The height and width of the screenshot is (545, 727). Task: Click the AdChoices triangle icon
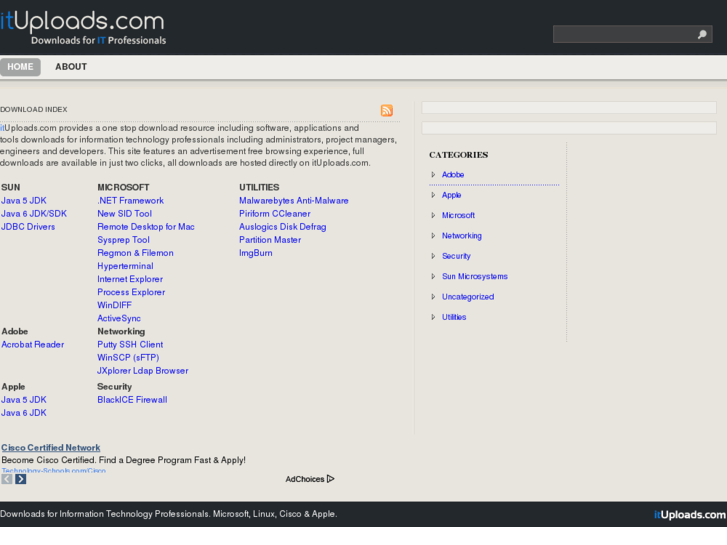pyautogui.click(x=330, y=479)
